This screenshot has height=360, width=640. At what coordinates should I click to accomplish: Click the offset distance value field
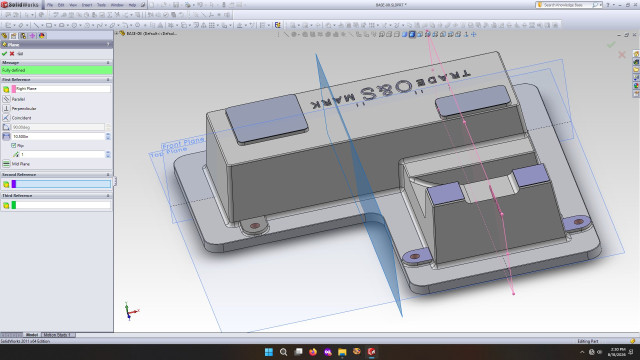[58, 136]
